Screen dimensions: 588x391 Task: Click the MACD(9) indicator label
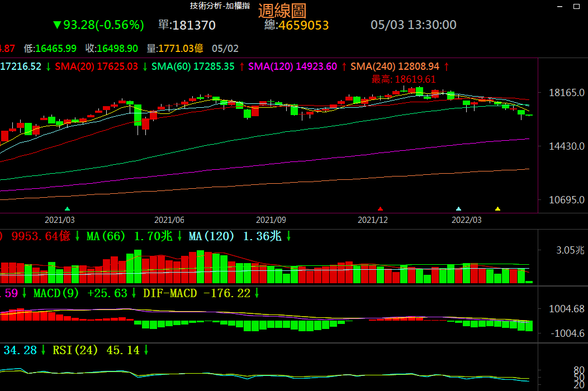pyautogui.click(x=56, y=293)
